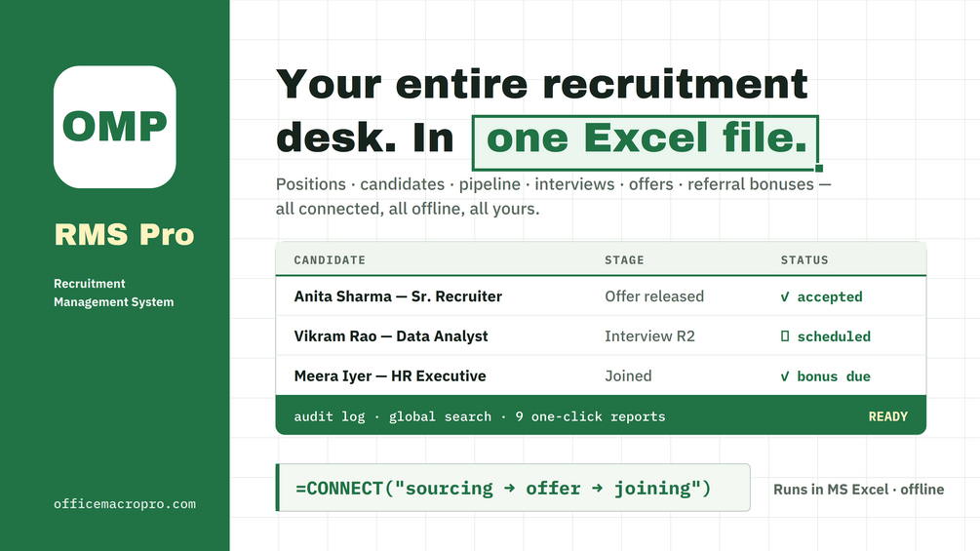Screen dimensions: 980x551
Task: Click the READY status label
Action: [887, 416]
